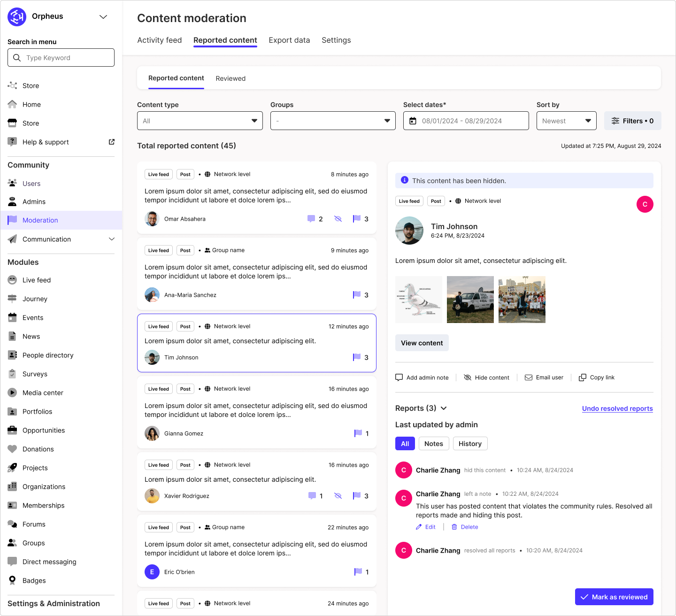Open the Sort by Newest dropdown
676x616 pixels.
567,121
